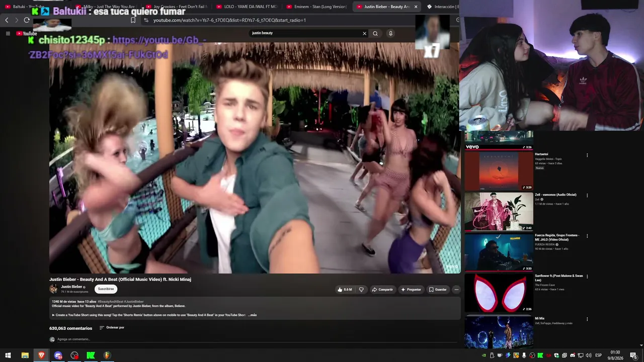Open the Windows Start menu

click(x=8, y=355)
